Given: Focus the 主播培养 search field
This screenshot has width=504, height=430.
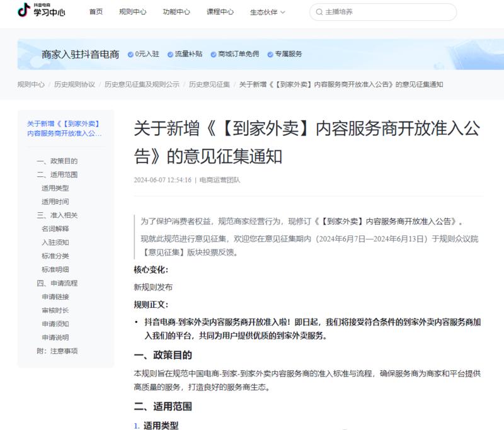Looking at the screenshot, I should pyautogui.click(x=383, y=12).
